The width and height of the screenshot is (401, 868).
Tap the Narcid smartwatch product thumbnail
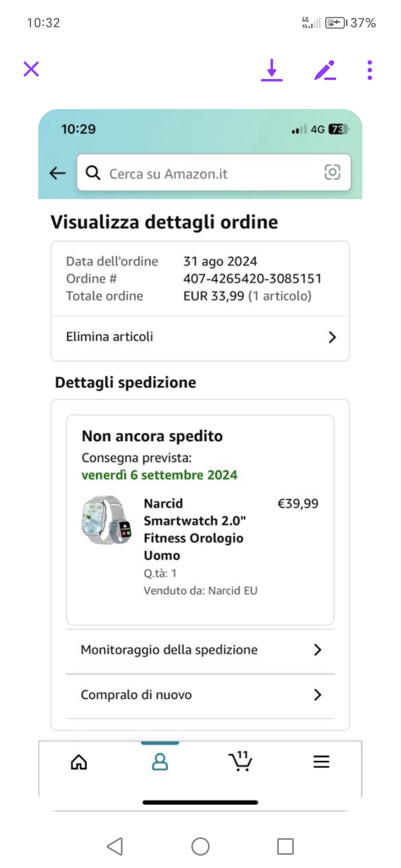click(107, 520)
